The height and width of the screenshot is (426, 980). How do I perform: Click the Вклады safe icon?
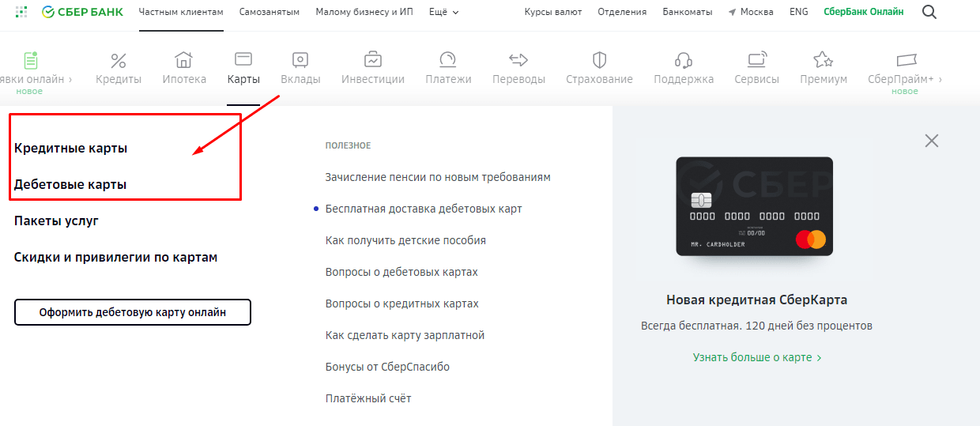[x=300, y=59]
